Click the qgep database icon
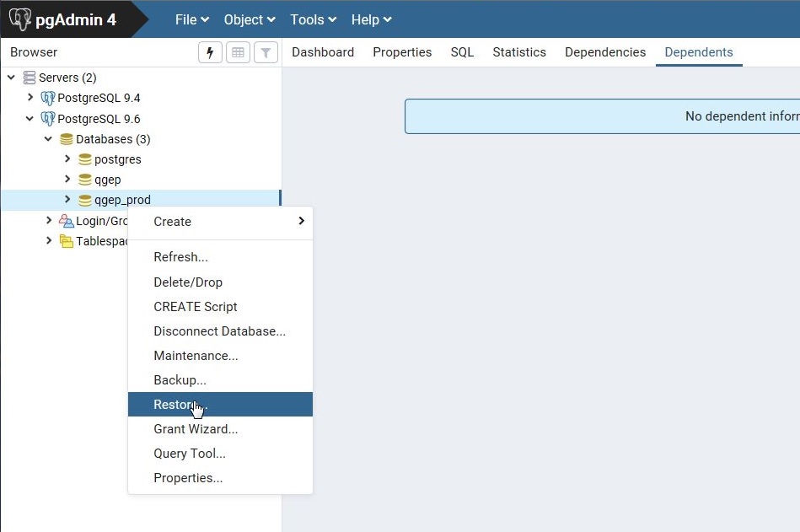Image resolution: width=800 pixels, height=532 pixels. point(84,180)
